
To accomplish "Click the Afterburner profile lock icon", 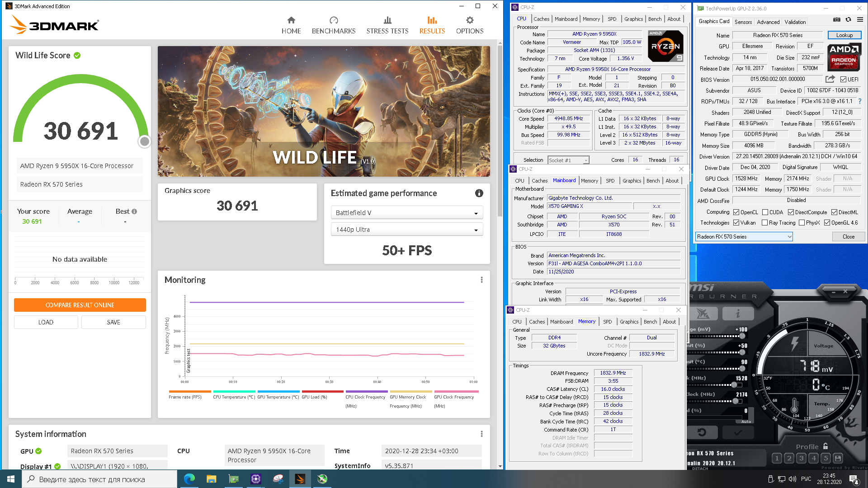I will point(826,446).
